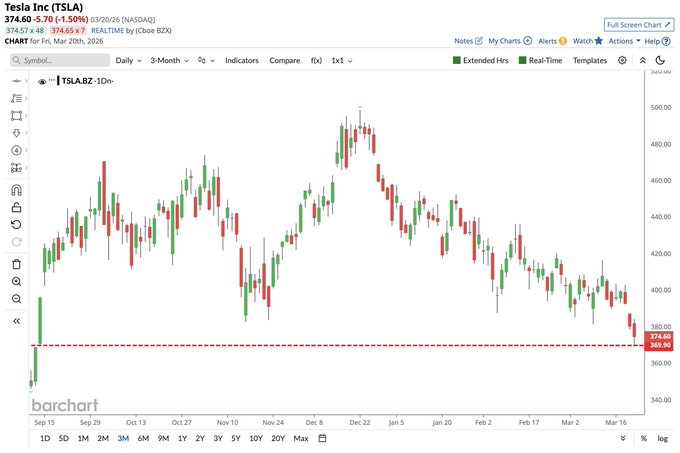Open Full Screen Chart
Viewport: 680px width, 453px height.
(639, 25)
